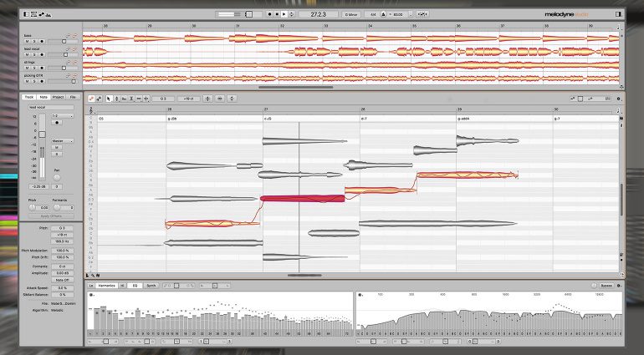Click the Harmonics button in the sound editor
Image resolution: width=644 pixels, height=355 pixels.
106,285
